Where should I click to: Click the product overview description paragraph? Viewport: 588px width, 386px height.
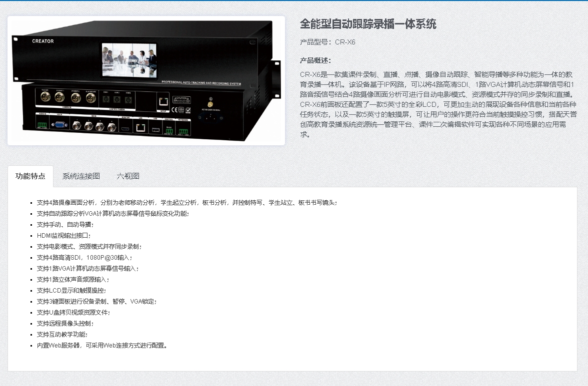coord(438,104)
